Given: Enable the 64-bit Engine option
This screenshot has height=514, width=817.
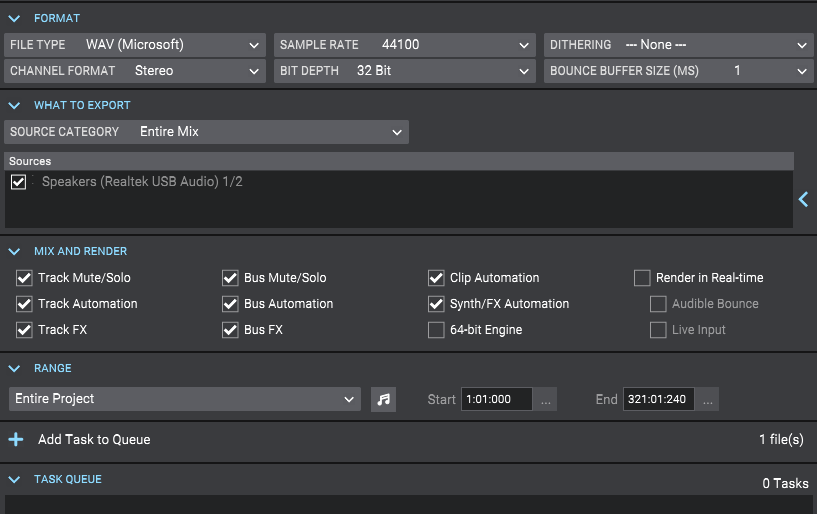Looking at the screenshot, I should coord(436,330).
